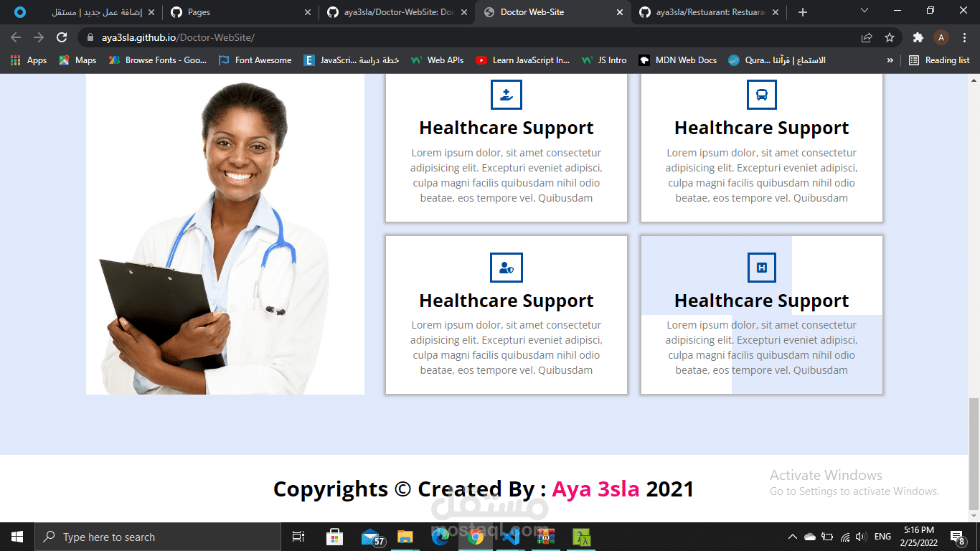This screenshot has width=980, height=551.
Task: Click the browser forward arrow
Action: [39, 37]
